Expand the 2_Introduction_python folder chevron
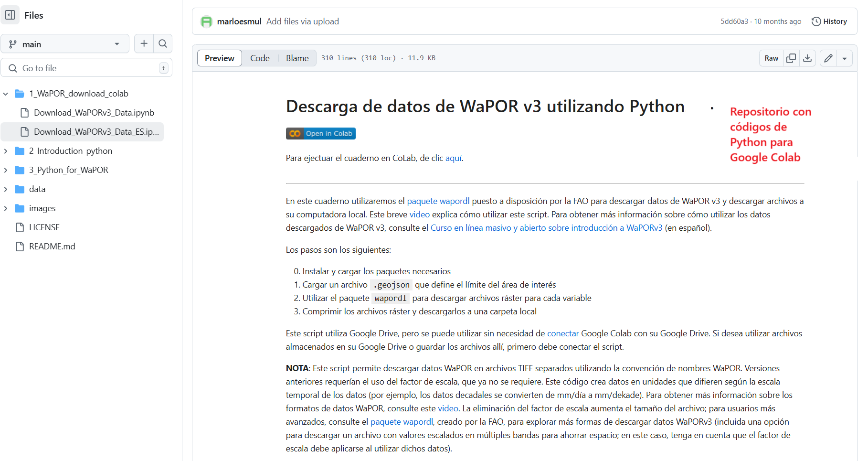 (6, 151)
